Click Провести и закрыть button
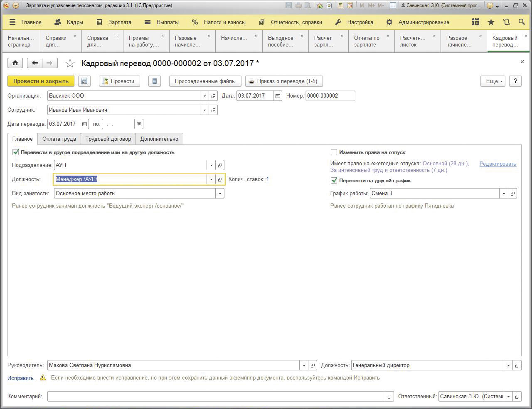Image resolution: width=532 pixels, height=409 pixels. pos(41,81)
